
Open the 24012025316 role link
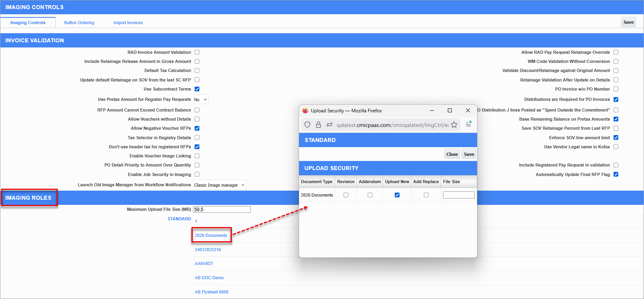pyautogui.click(x=208, y=250)
